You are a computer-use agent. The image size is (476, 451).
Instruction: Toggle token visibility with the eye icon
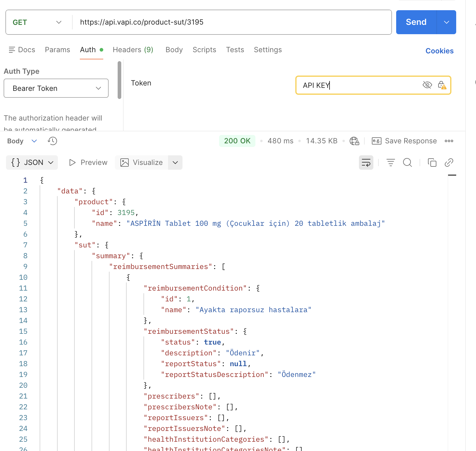[x=427, y=85]
